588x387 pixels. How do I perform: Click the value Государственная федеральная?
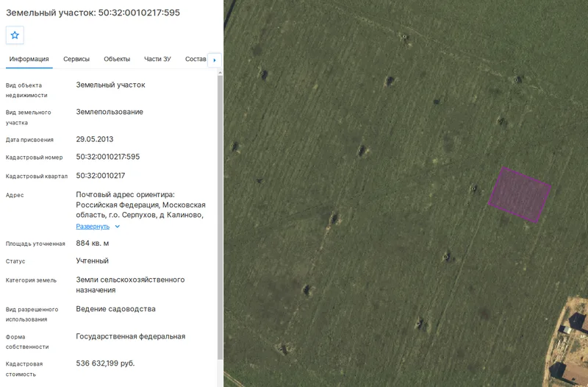131,336
